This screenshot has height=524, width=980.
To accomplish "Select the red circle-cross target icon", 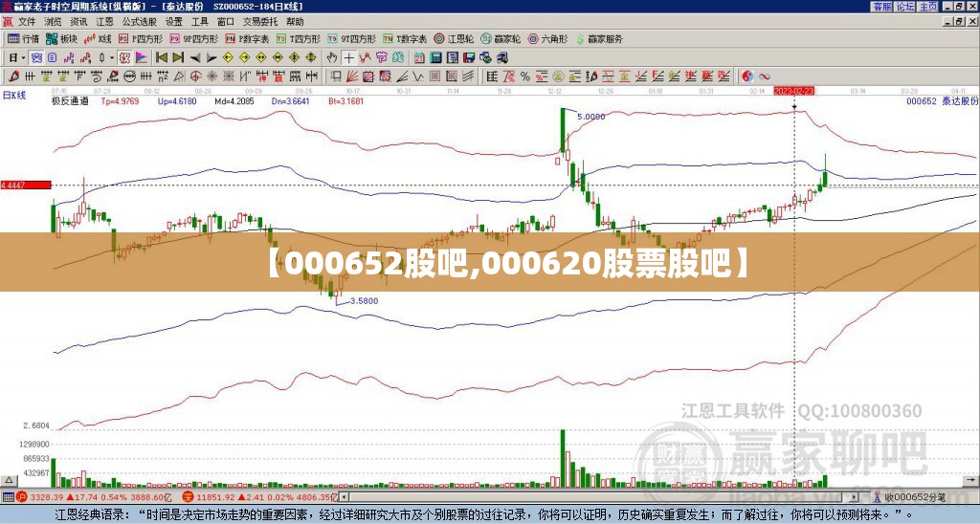I will pyautogui.click(x=195, y=76).
